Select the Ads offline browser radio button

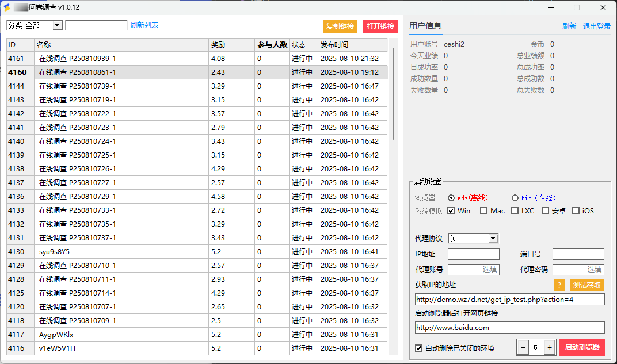tap(451, 198)
